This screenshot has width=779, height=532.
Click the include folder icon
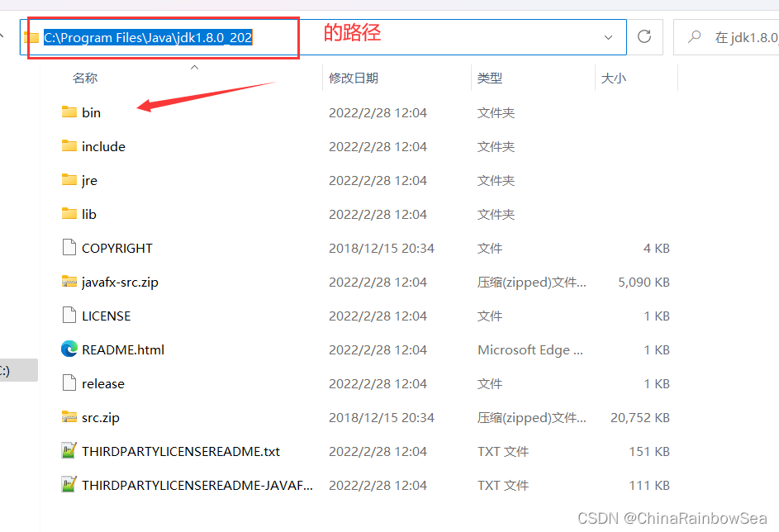[69, 145]
